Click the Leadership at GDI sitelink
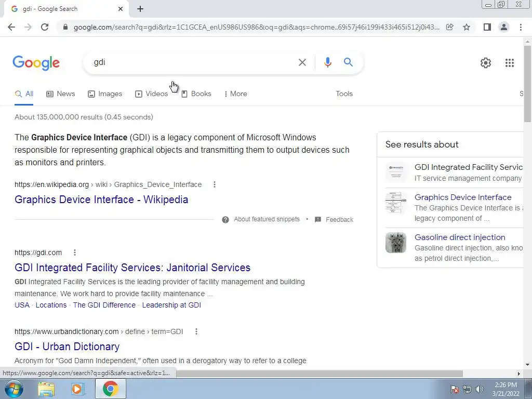 click(171, 305)
